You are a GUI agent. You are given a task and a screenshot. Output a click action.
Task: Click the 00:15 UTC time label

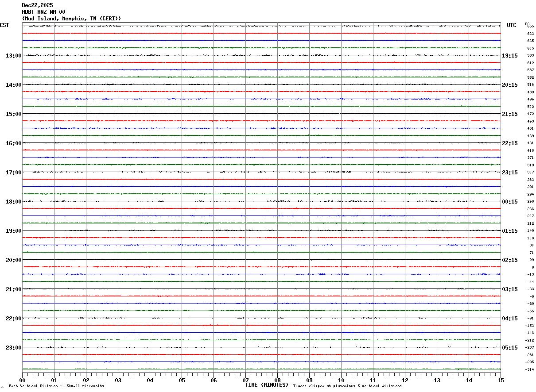510,202
